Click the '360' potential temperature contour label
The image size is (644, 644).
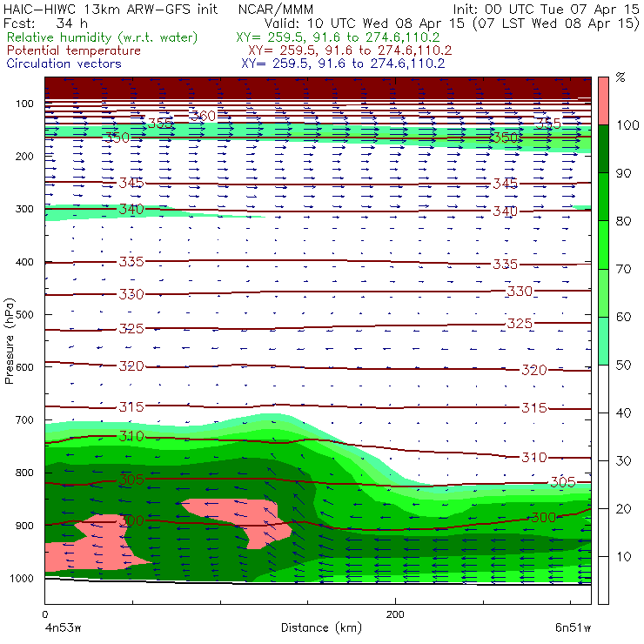(x=203, y=116)
